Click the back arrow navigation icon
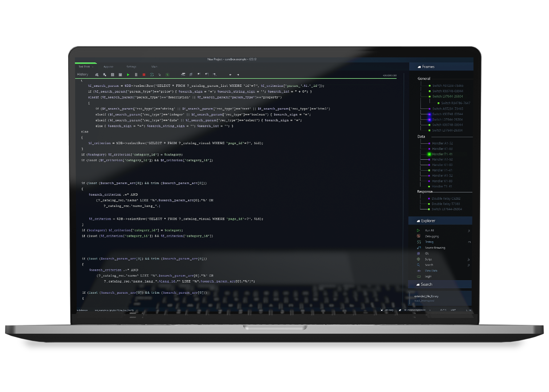The width and height of the screenshot is (549, 392). (x=230, y=75)
